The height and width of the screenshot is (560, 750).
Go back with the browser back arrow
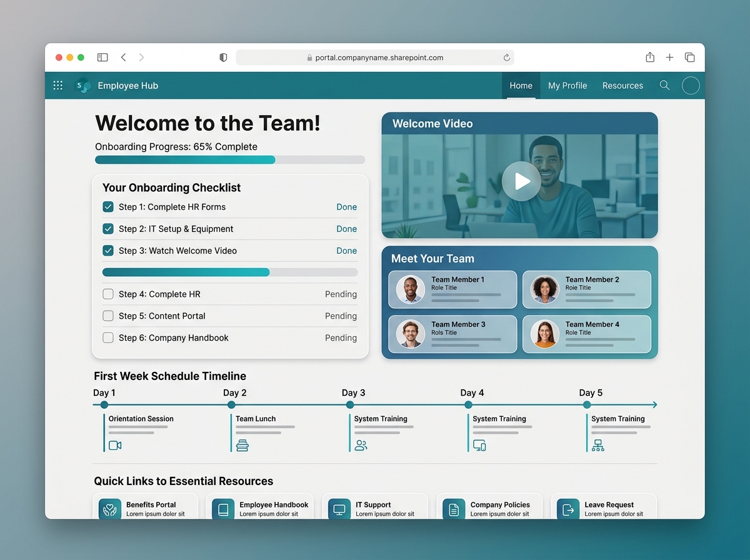click(123, 57)
